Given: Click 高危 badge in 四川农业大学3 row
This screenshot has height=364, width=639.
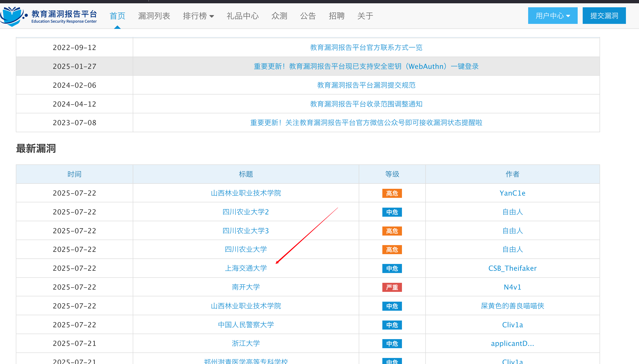Looking at the screenshot, I should coord(392,231).
